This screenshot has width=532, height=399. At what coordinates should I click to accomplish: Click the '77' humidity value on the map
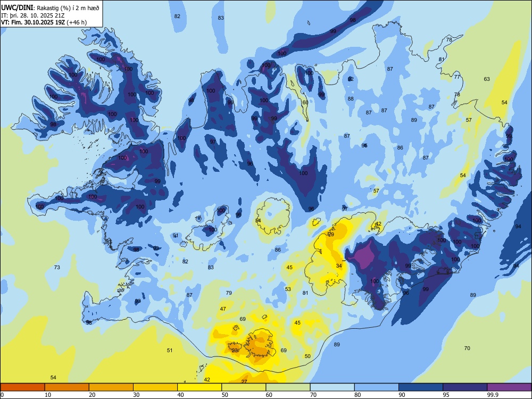(x=457, y=77)
